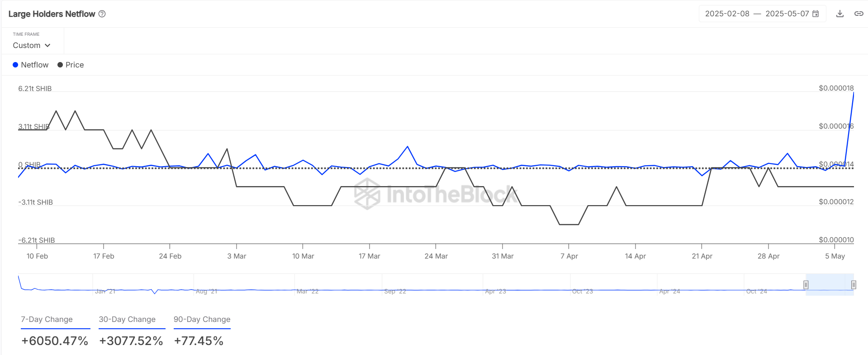Click the start date 2025-02-08
The width and height of the screenshot is (868, 355).
click(x=727, y=14)
